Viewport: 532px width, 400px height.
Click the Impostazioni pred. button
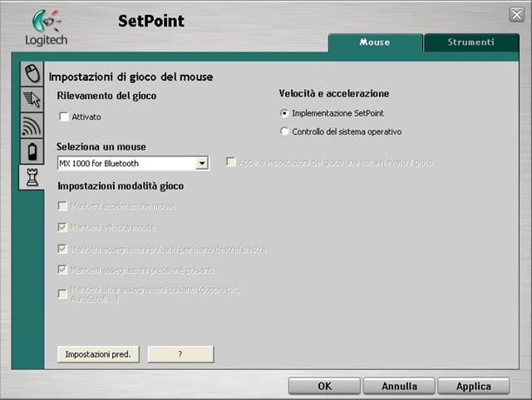point(98,354)
